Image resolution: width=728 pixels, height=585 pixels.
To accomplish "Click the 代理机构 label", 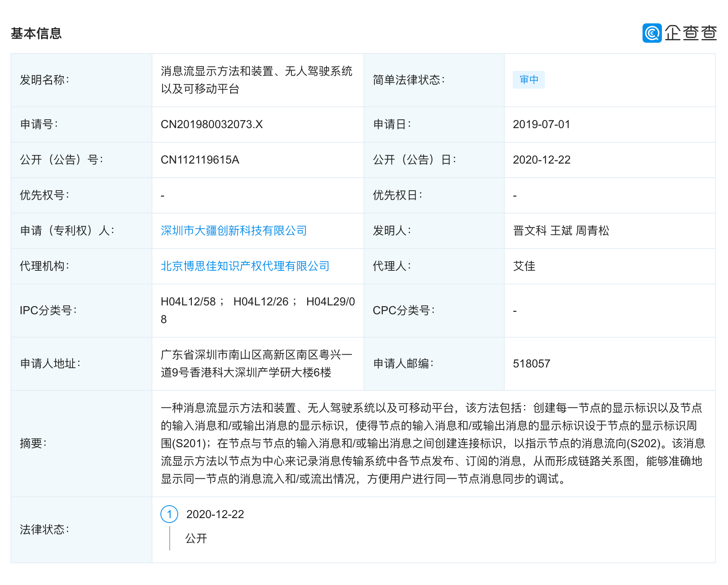I will click(44, 266).
